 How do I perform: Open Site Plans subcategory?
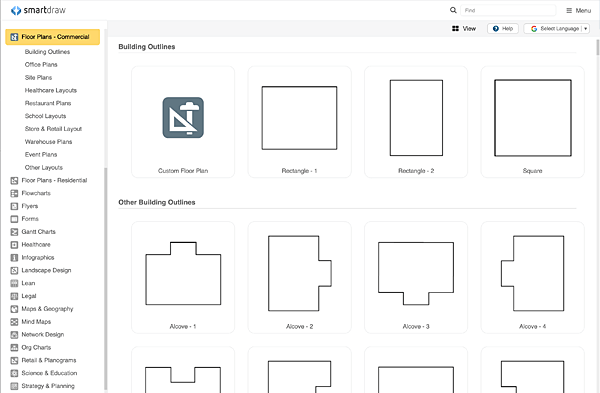pyautogui.click(x=38, y=77)
